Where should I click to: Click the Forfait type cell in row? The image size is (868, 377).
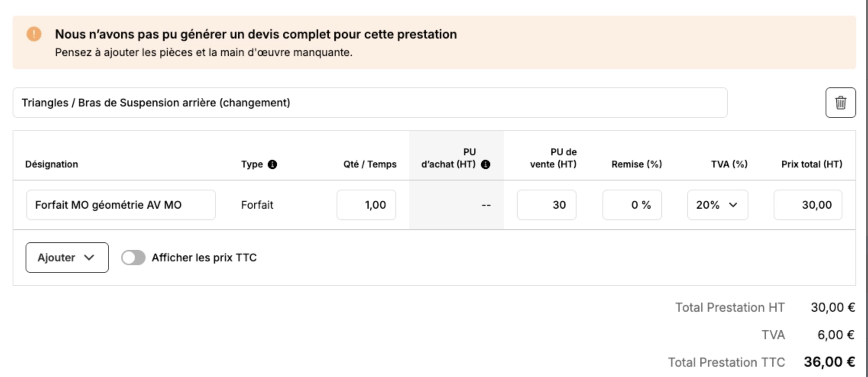(x=257, y=205)
